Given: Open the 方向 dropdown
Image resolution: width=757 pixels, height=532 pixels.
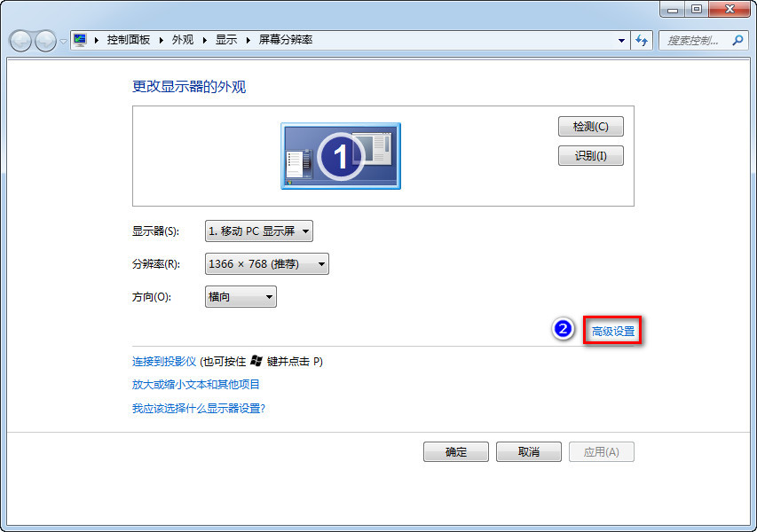Looking at the screenshot, I should (x=241, y=297).
